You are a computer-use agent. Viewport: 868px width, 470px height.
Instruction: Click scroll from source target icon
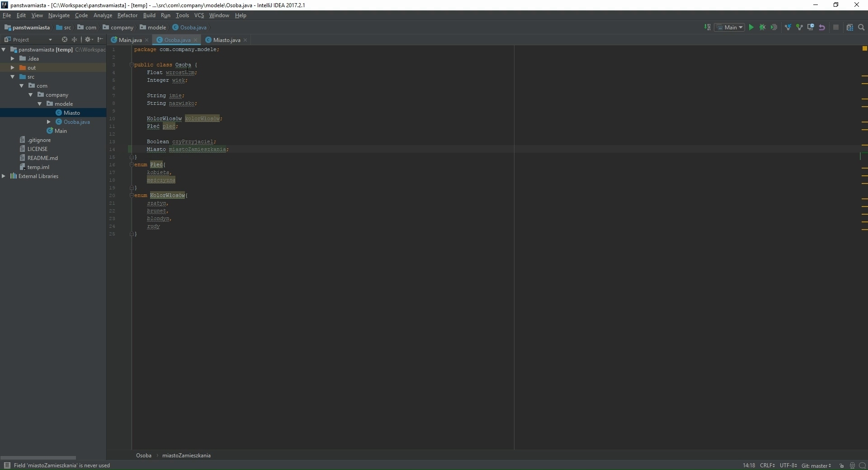[65, 40]
